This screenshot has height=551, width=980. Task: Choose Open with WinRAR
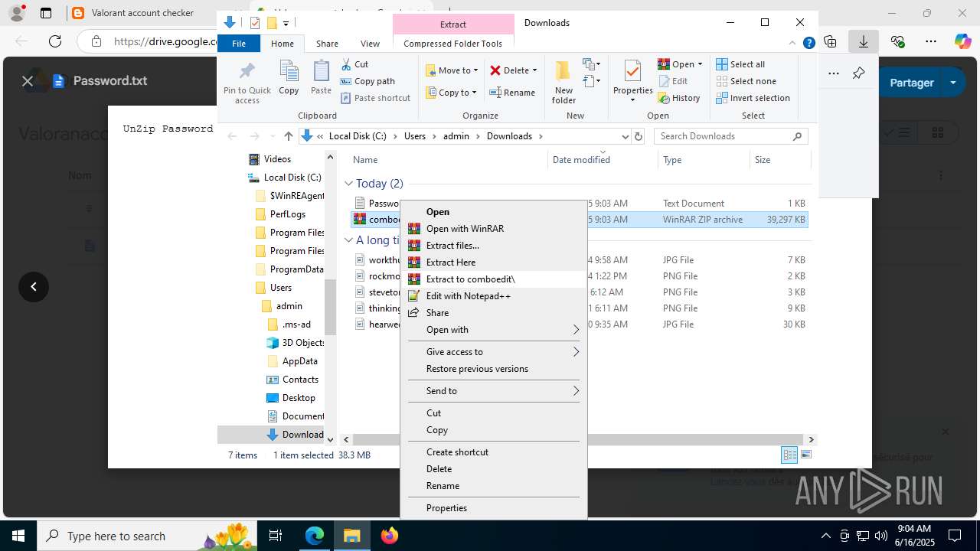493,229
